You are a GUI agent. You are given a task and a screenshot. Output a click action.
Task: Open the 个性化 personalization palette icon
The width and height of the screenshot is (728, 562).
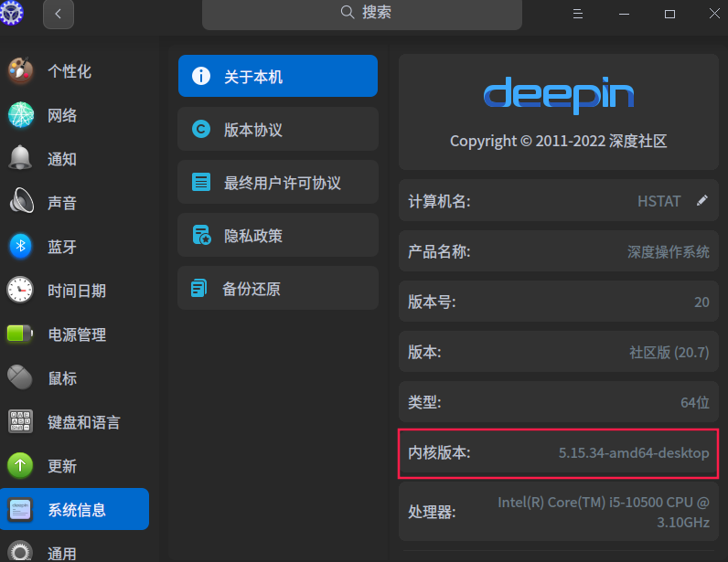click(x=20, y=70)
